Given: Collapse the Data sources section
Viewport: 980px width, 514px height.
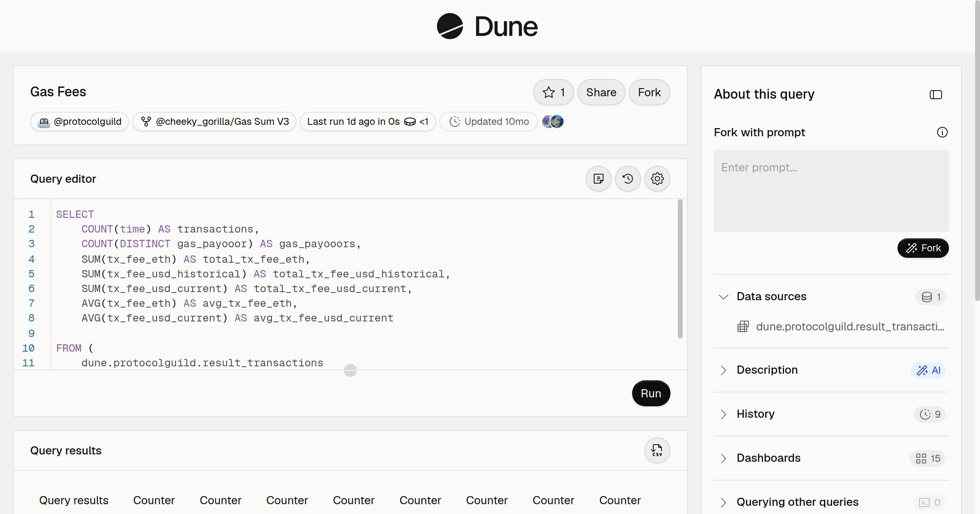Looking at the screenshot, I should click(723, 297).
